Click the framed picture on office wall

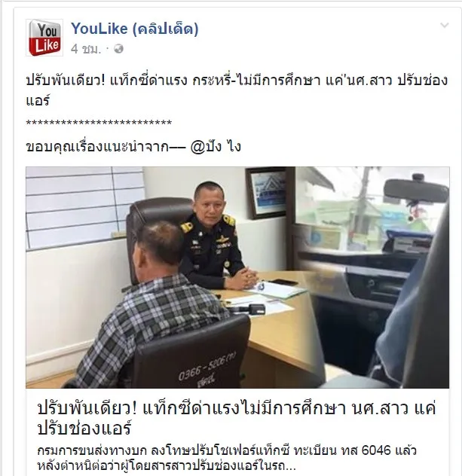pyautogui.click(x=265, y=193)
